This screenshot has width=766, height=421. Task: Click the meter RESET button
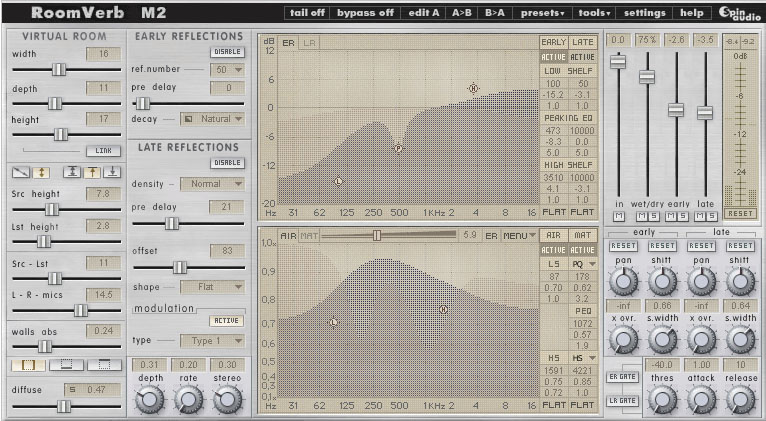[x=740, y=213]
